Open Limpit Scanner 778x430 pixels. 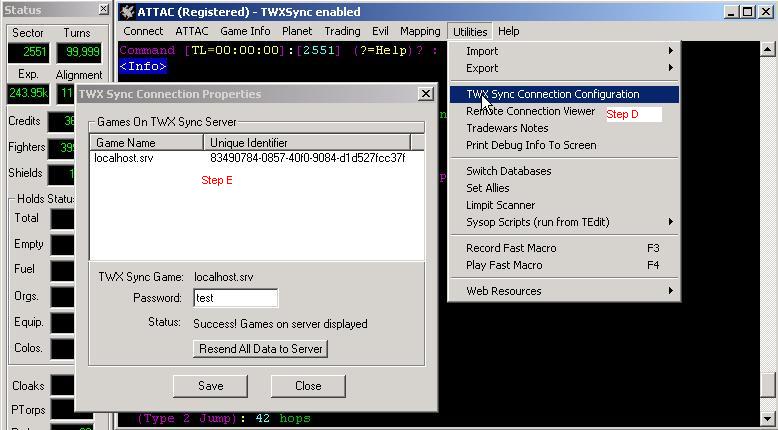pyautogui.click(x=564, y=205)
